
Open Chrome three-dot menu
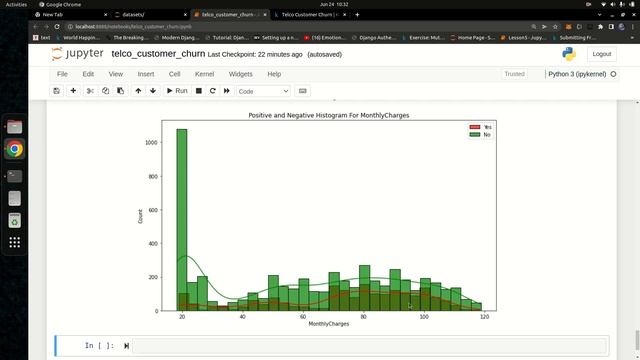pos(633,27)
